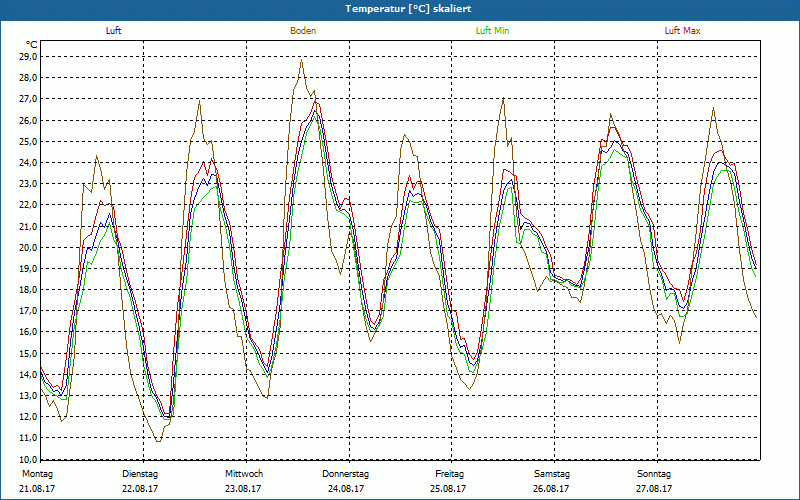Click the '20,0' y-axis value
Image resolution: width=800 pixels, height=500 pixels.
click(x=28, y=247)
